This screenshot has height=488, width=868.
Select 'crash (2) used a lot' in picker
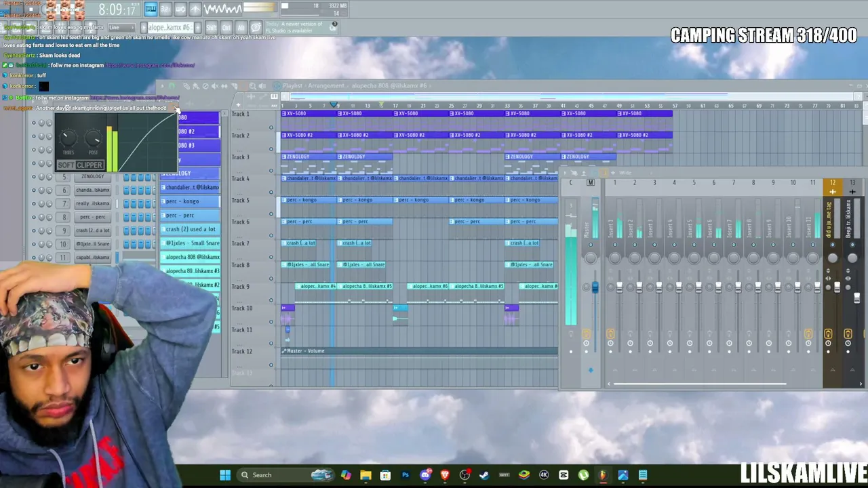point(191,229)
